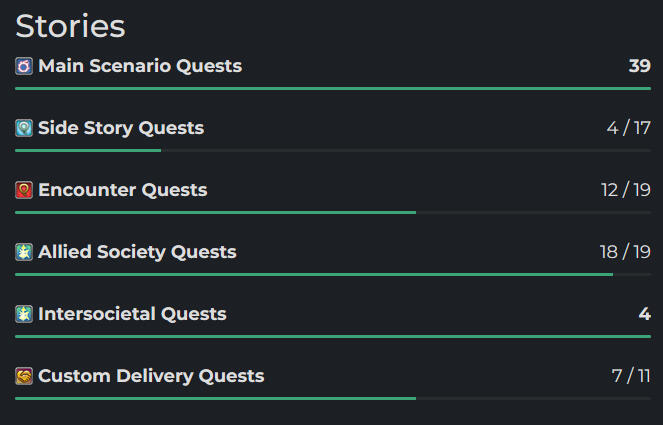
Task: Select the Intersocietal Quests heading
Action: click(132, 314)
